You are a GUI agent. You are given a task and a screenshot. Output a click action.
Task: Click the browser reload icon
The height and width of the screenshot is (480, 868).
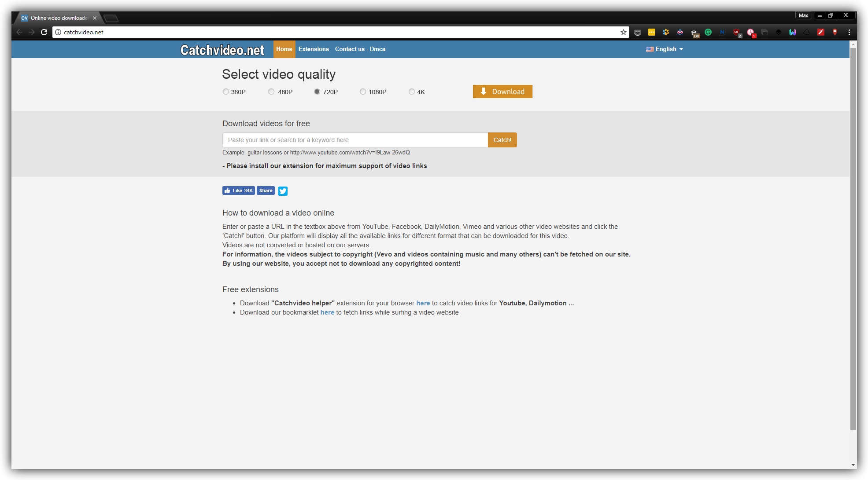coord(44,32)
